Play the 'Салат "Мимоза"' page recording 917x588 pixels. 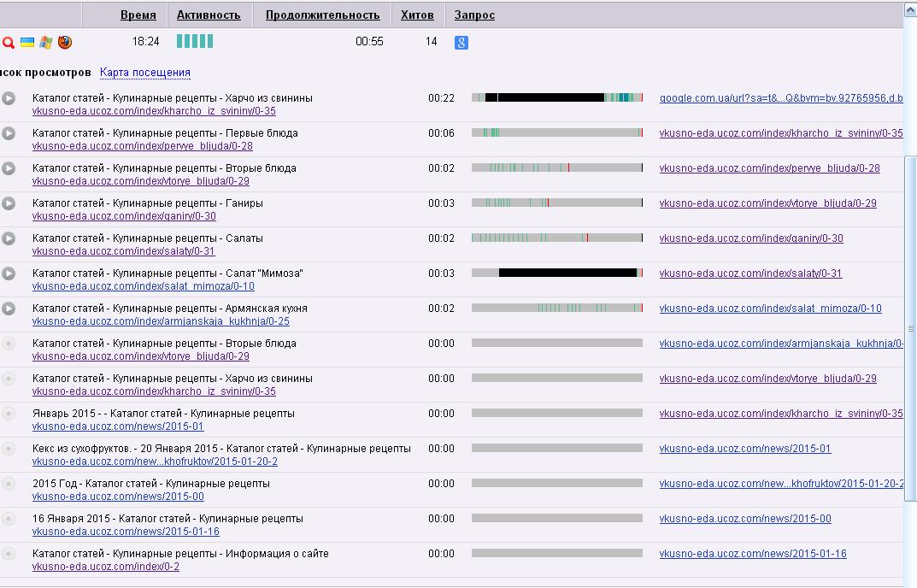(x=9, y=273)
